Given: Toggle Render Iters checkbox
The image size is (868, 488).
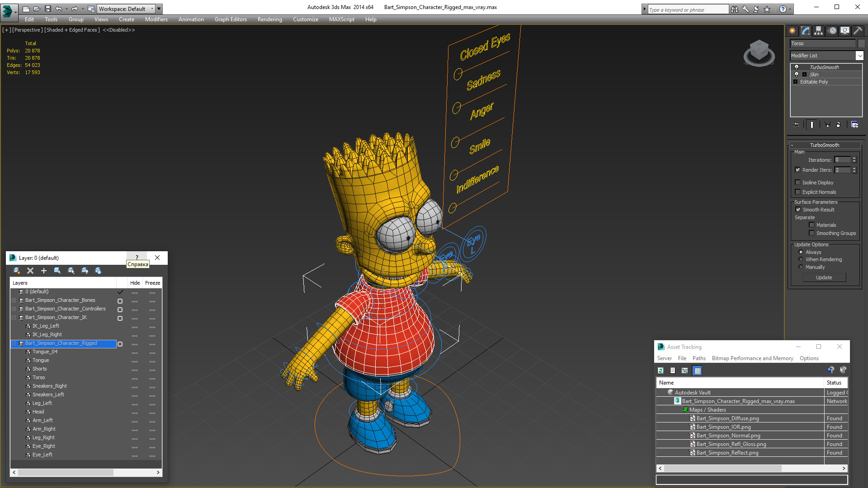Looking at the screenshot, I should coord(798,170).
